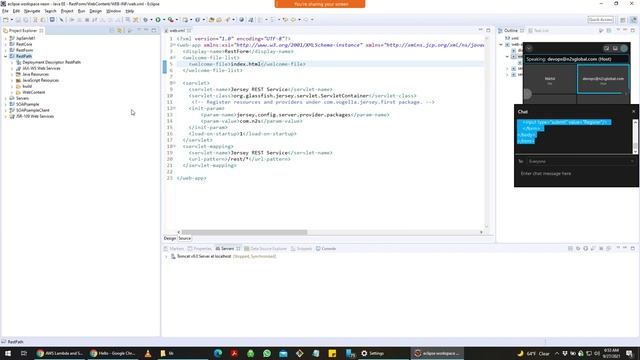
Task: Open WhatsApp from taskbar
Action: pyautogui.click(x=267, y=353)
